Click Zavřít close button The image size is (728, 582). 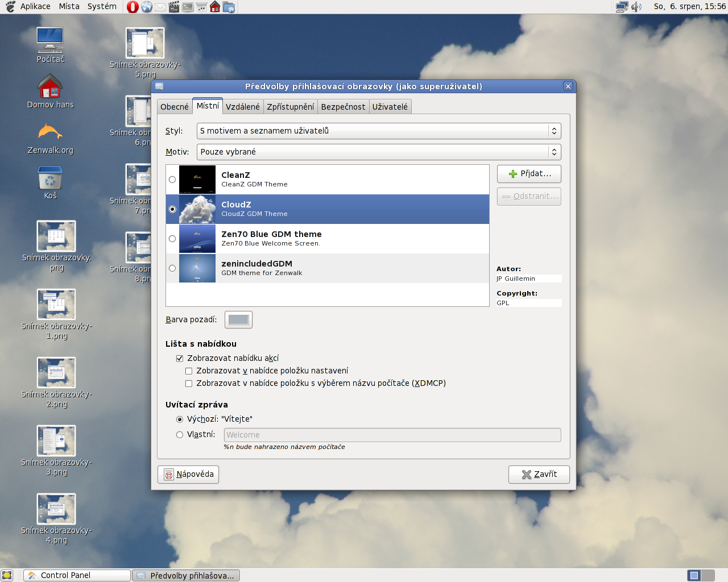click(x=539, y=474)
